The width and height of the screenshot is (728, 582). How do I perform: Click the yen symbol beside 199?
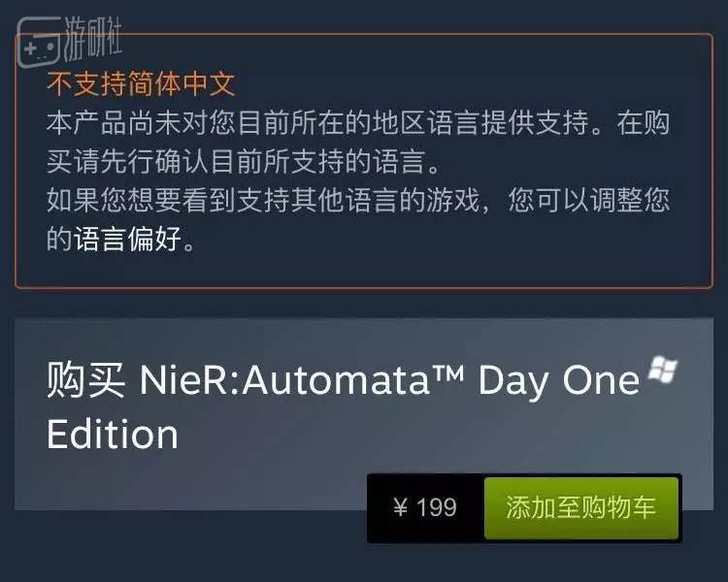click(400, 507)
